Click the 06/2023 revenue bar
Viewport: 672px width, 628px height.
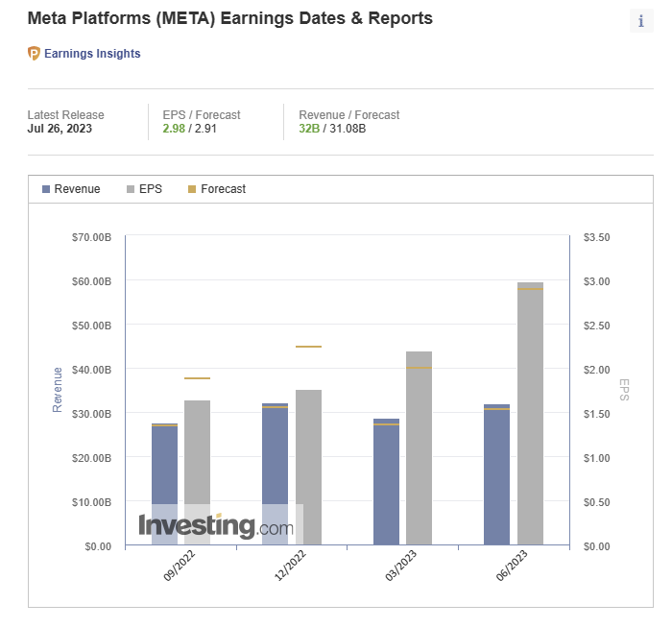[x=496, y=474]
